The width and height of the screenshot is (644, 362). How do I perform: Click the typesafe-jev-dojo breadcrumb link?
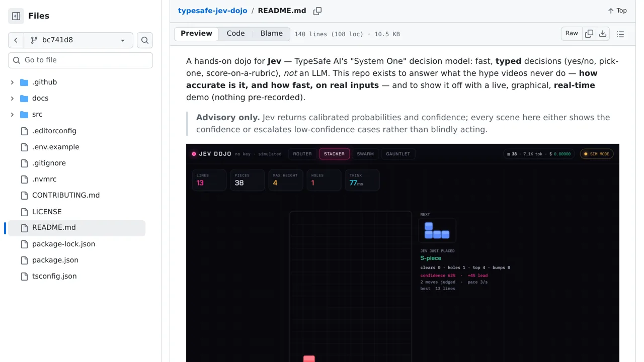pyautogui.click(x=213, y=11)
